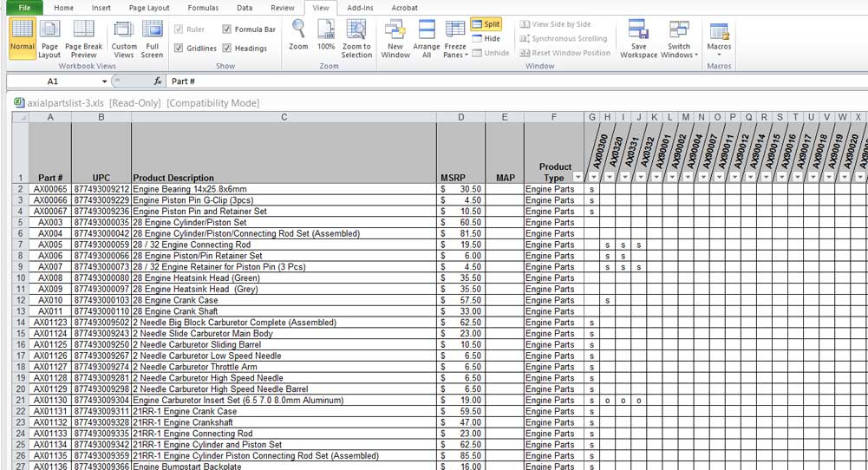The width and height of the screenshot is (868, 470).
Task: Open AX00300 column filter dropdown
Action: point(593,177)
